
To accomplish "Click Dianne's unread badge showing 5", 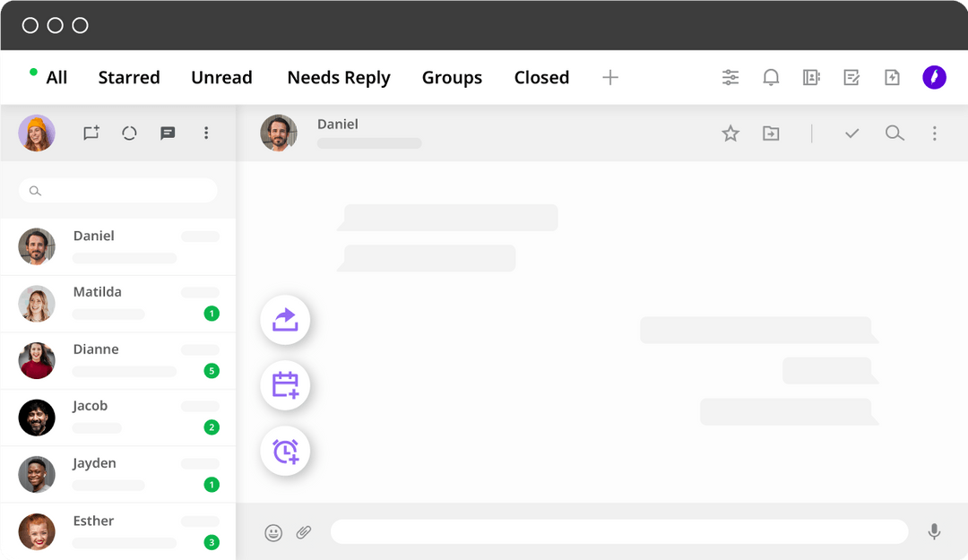I will [212, 371].
